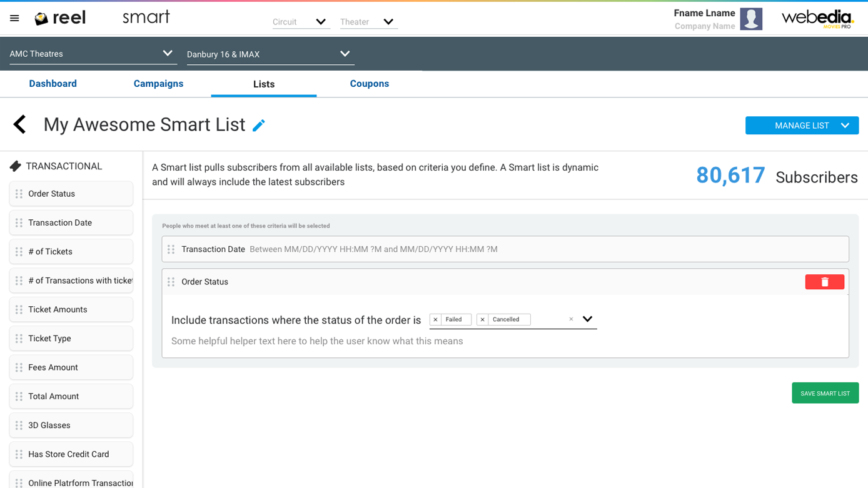868x488 pixels.
Task: Open the hamburger navigation menu
Action: tap(14, 19)
